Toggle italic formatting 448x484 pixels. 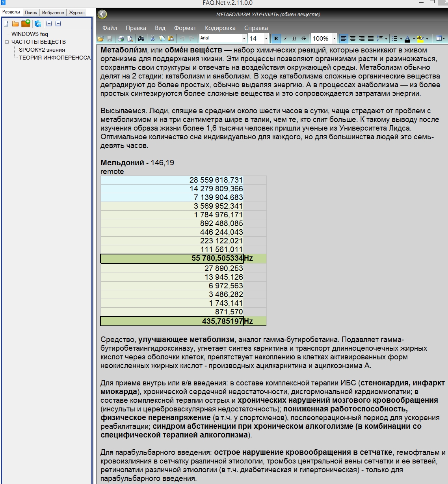pyautogui.click(x=285, y=39)
